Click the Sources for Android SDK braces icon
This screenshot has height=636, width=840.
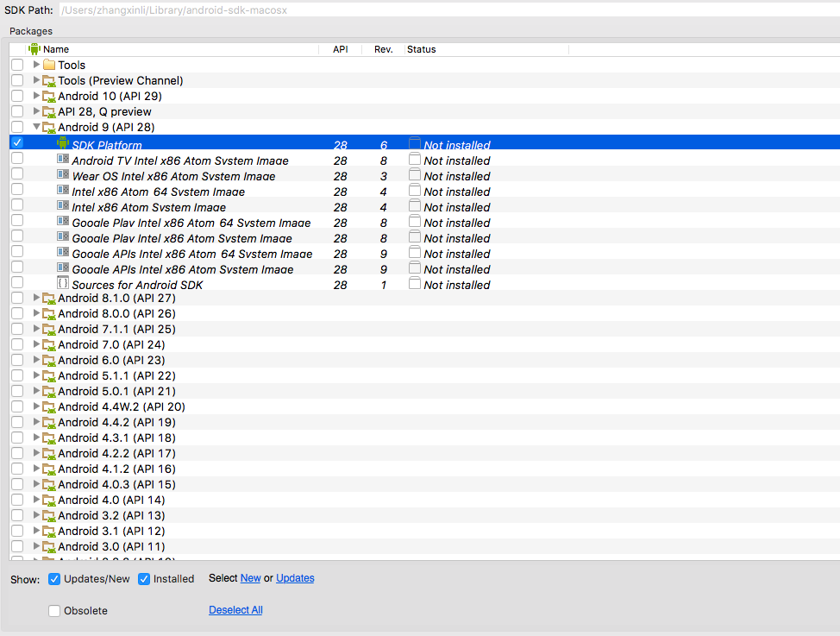(x=63, y=282)
